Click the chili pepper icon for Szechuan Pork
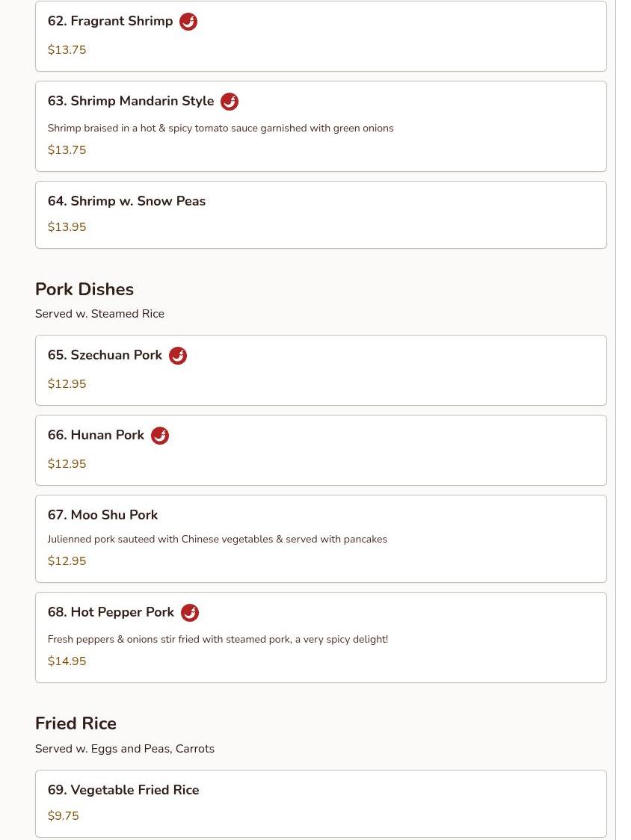Viewport: 631px width, 840px height. 178,356
